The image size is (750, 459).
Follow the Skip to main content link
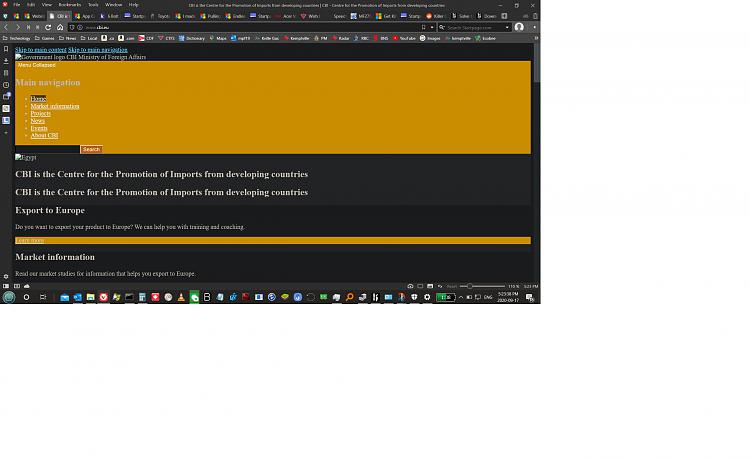41,50
